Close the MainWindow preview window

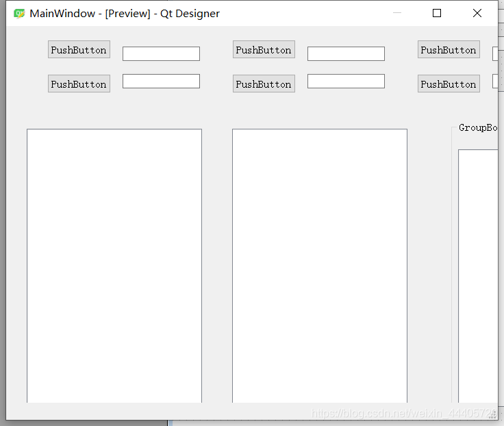(x=477, y=13)
